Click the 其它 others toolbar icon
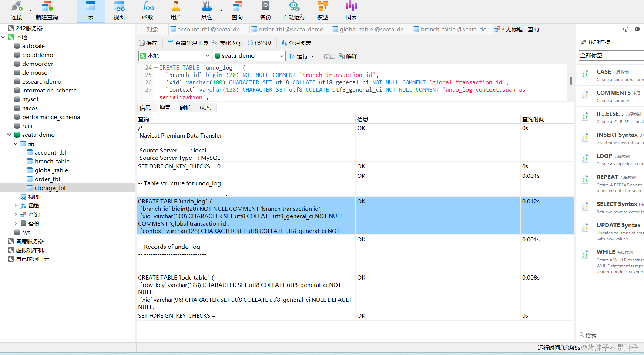The image size is (644, 355). 207,10
